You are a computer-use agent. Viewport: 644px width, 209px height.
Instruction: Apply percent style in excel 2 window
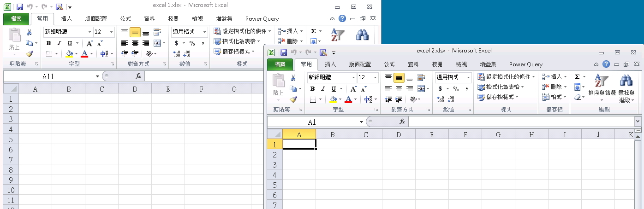(456, 89)
